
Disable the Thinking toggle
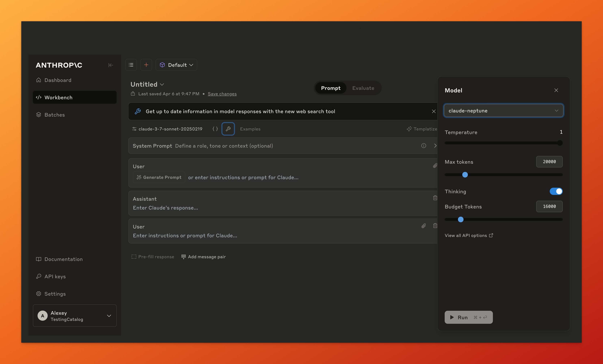tap(556, 191)
